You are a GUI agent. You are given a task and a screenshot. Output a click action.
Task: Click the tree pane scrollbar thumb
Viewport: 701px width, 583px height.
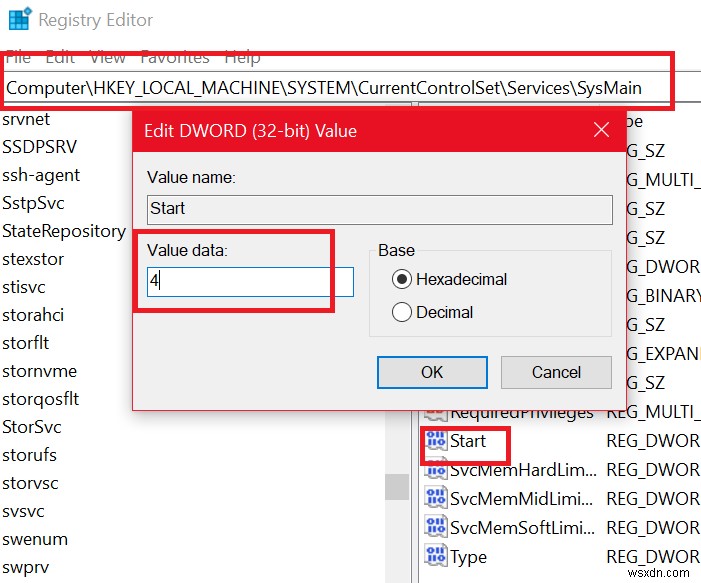pos(397,487)
